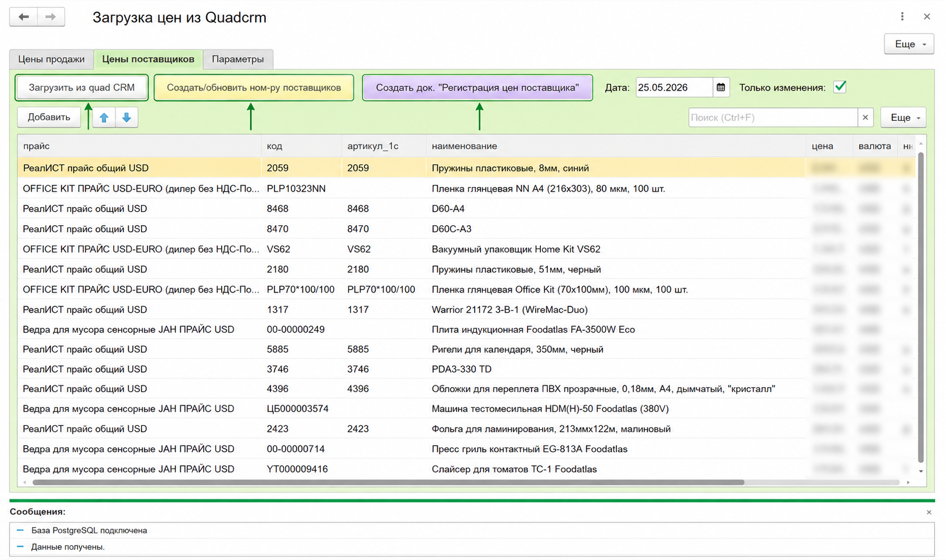The width and height of the screenshot is (946, 560).
Task: Open the calendar picker for the date
Action: (x=721, y=88)
